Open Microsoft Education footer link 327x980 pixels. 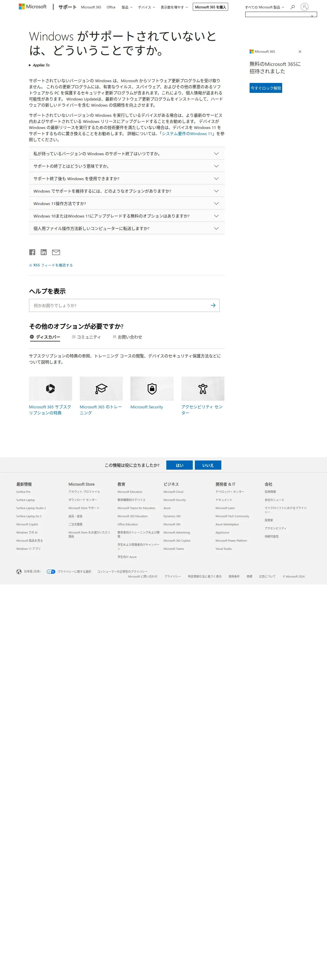pos(130,492)
